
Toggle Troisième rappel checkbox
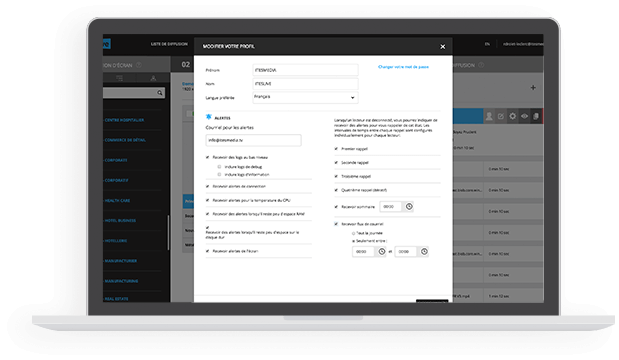(336, 176)
